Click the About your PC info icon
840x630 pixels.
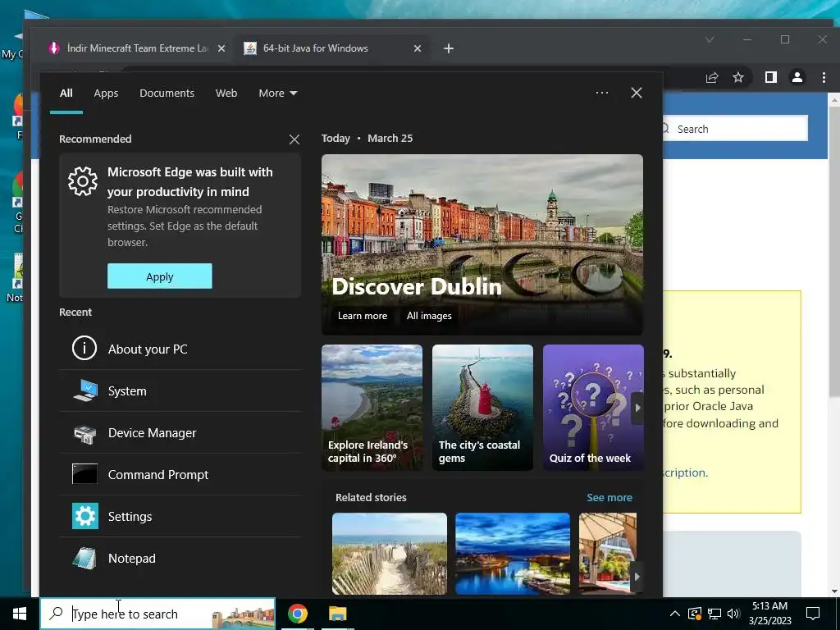pos(84,348)
